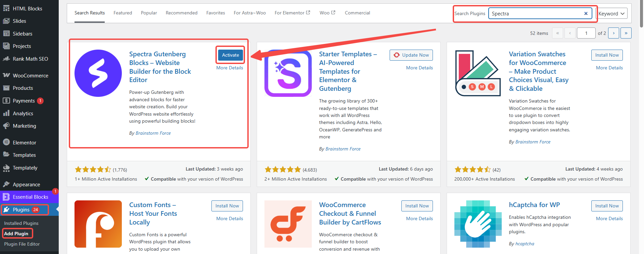Open Installed Plugins submenu item
Viewport: 644px width, 254px height.
(x=21, y=223)
